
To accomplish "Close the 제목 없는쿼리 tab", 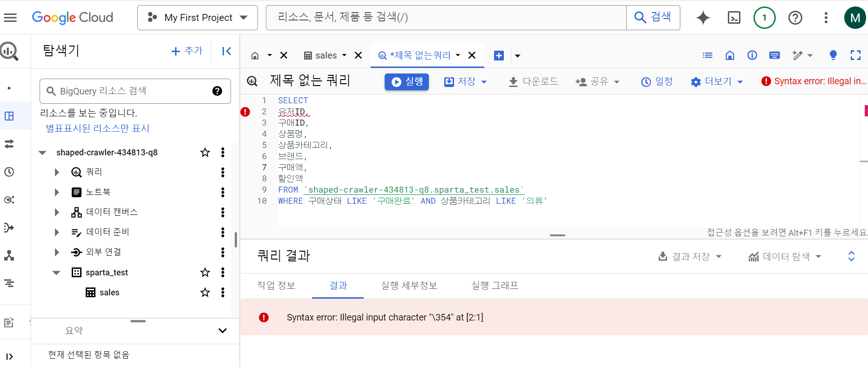I will click(x=472, y=56).
